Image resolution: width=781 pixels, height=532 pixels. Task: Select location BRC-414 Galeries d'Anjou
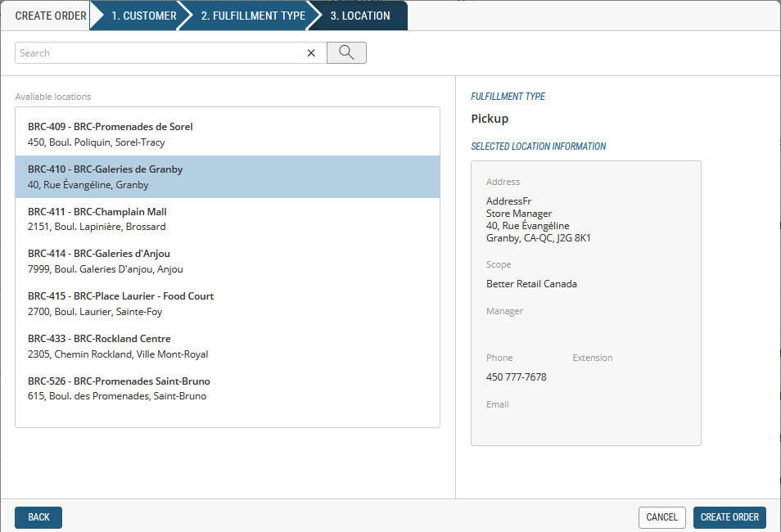click(x=228, y=262)
